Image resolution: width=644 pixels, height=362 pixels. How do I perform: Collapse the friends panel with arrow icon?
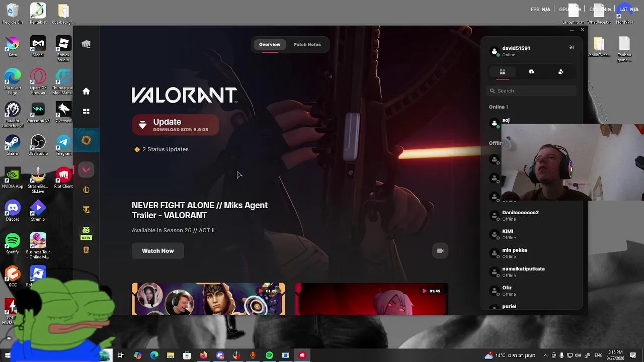[x=572, y=47]
